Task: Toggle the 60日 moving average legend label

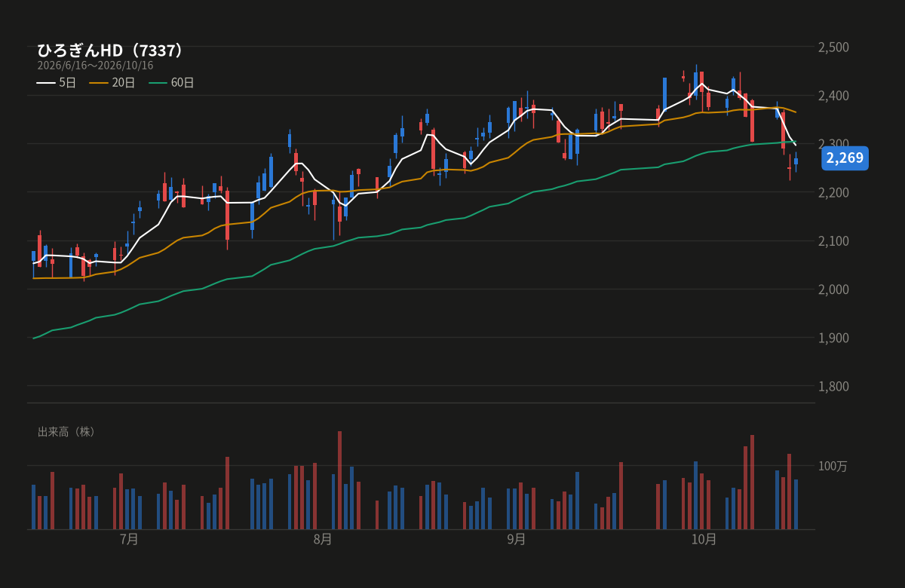Action: tap(183, 83)
